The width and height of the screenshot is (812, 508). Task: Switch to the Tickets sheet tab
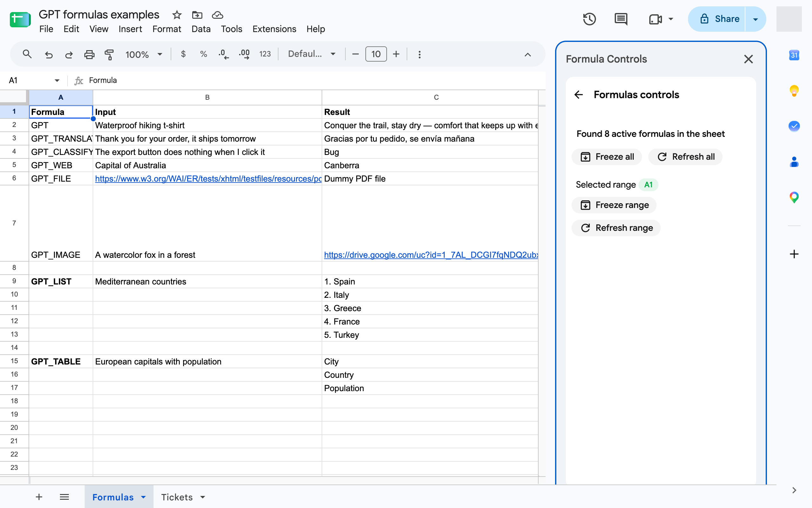click(x=177, y=497)
